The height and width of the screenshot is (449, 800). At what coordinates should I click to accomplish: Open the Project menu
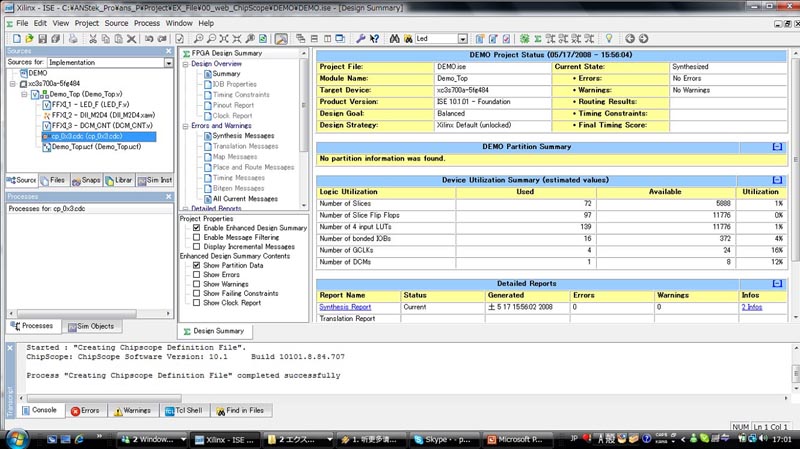87,23
